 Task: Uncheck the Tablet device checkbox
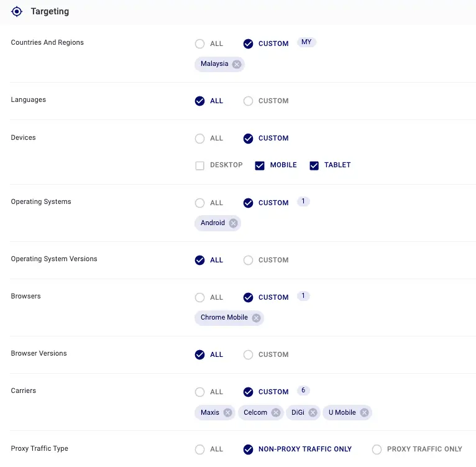point(314,165)
